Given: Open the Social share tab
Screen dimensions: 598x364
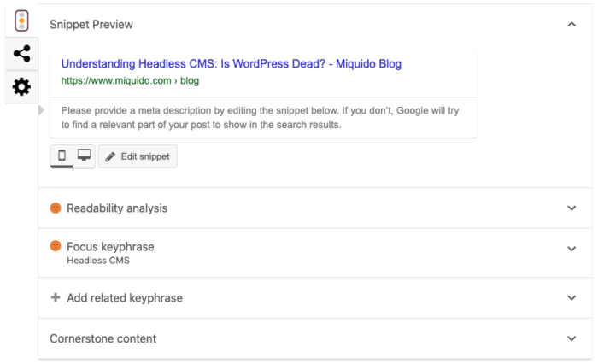Looking at the screenshot, I should tap(21, 54).
